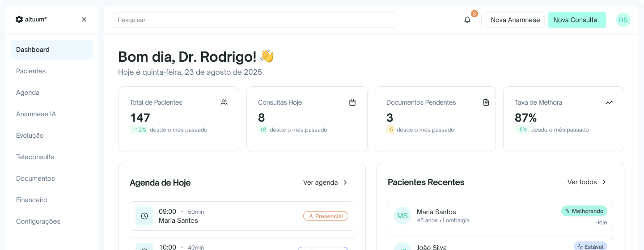
Task: Open the RS user avatar menu
Action: pos(623,20)
